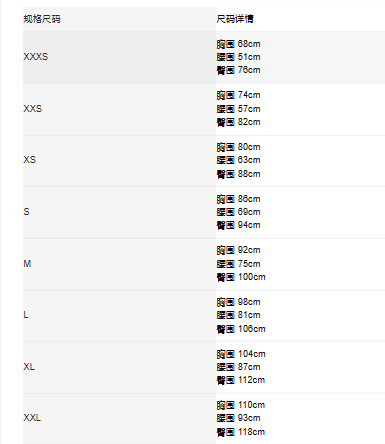Click the 腰围 81cm measurement

[238, 315]
